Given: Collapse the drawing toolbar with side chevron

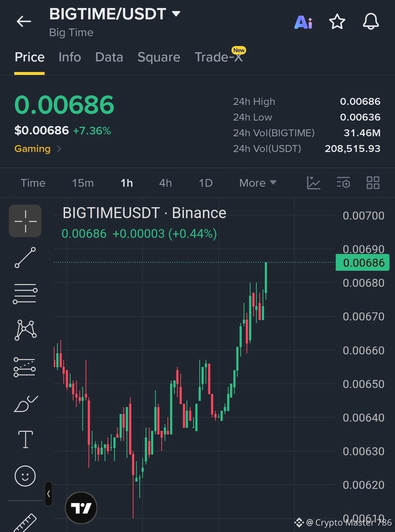Looking at the screenshot, I should (48, 494).
